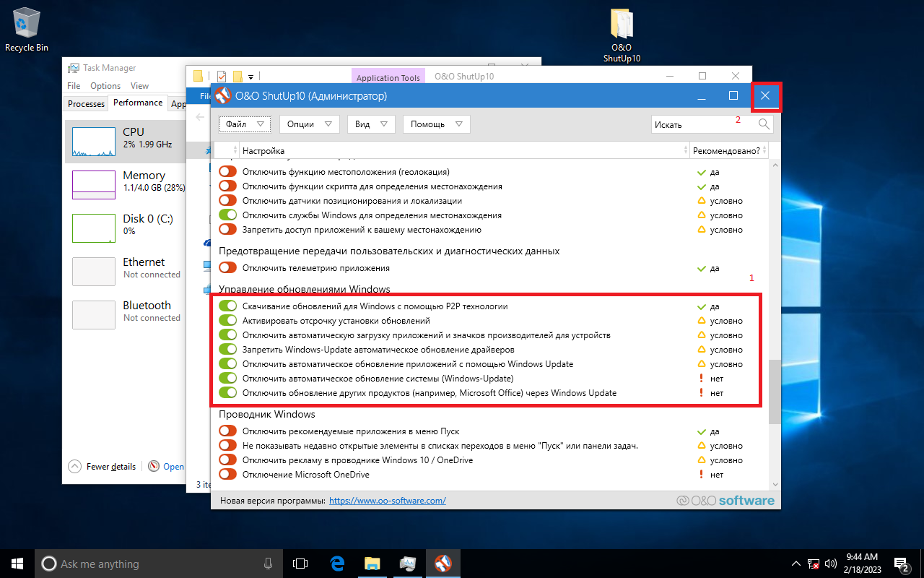The height and width of the screenshot is (578, 924).
Task: Click the scroll-down arrow in the ShutUp10 list
Action: [x=775, y=484]
